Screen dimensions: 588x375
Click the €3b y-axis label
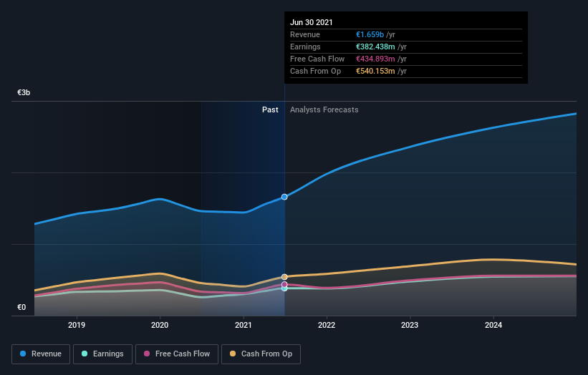point(24,92)
